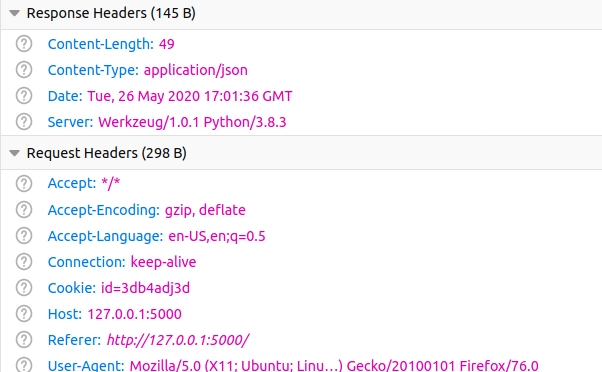Open help icon beside Accept-Language header

24,236
